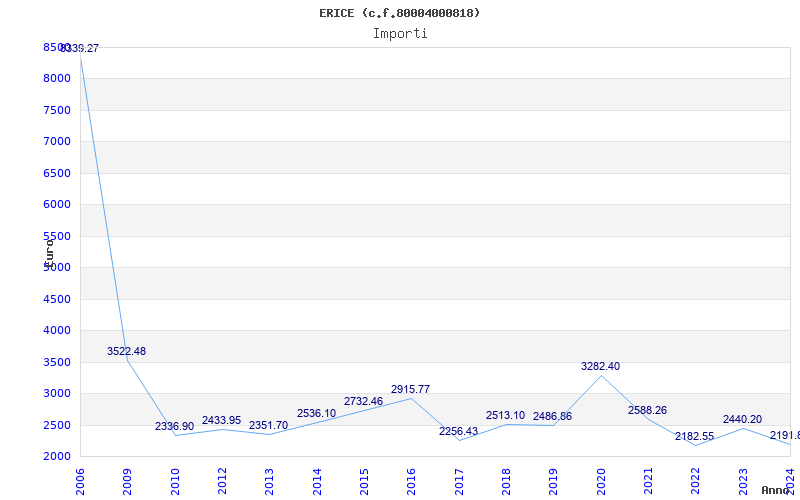Click the 2500 y-axis tick label

pos(57,425)
